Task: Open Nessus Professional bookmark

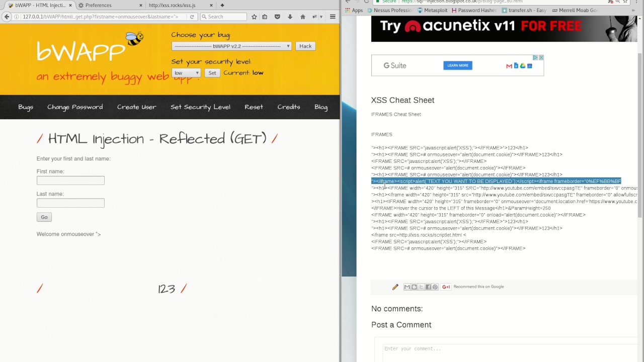Action: (390, 10)
